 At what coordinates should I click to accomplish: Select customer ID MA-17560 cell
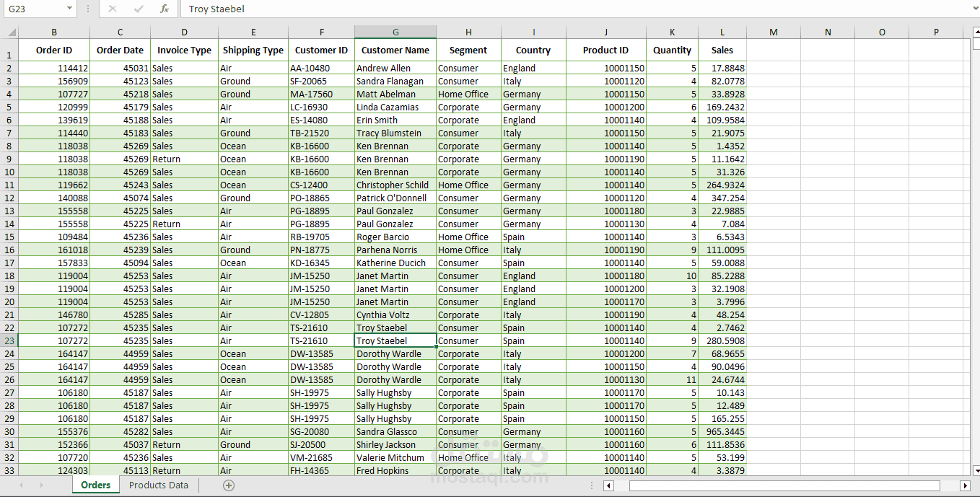322,94
